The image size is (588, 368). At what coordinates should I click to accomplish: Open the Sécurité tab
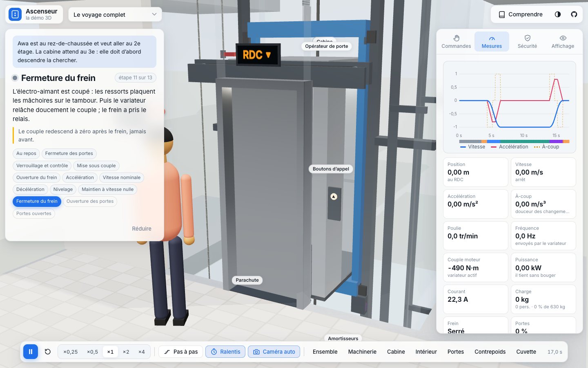[x=527, y=42]
